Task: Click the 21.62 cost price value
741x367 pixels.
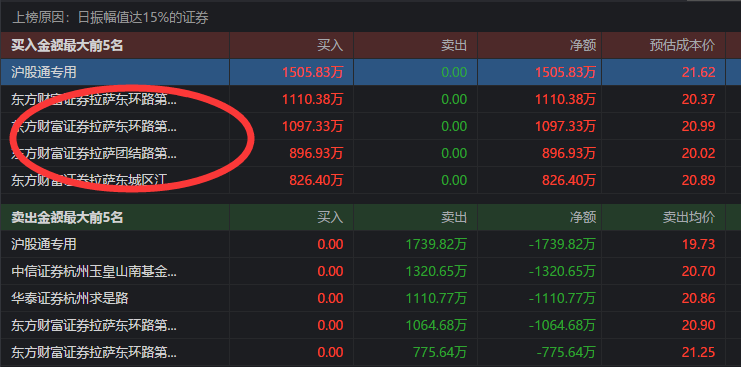Action: point(698,72)
